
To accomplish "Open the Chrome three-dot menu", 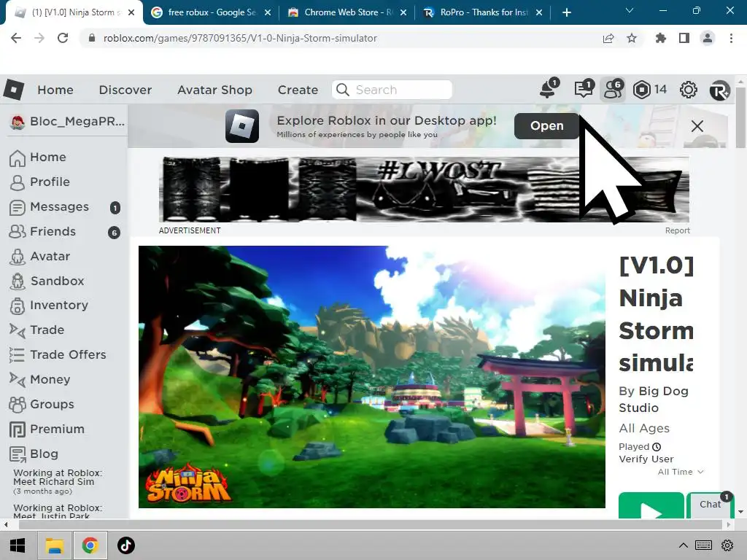I will click(x=731, y=38).
